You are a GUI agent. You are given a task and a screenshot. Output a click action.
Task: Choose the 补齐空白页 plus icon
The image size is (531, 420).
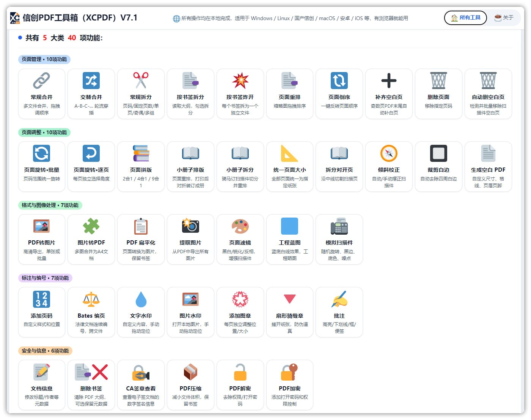[389, 81]
